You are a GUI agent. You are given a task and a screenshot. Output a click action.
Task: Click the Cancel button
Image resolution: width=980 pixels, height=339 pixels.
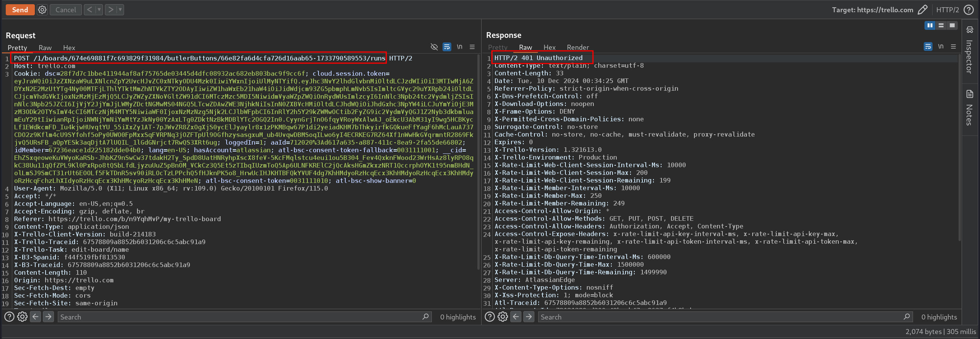(66, 10)
